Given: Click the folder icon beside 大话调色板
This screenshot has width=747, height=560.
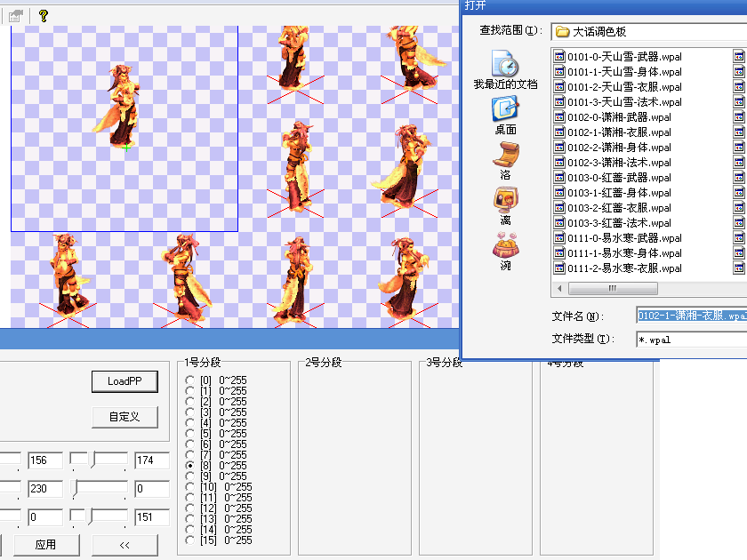Looking at the screenshot, I should click(x=563, y=32).
